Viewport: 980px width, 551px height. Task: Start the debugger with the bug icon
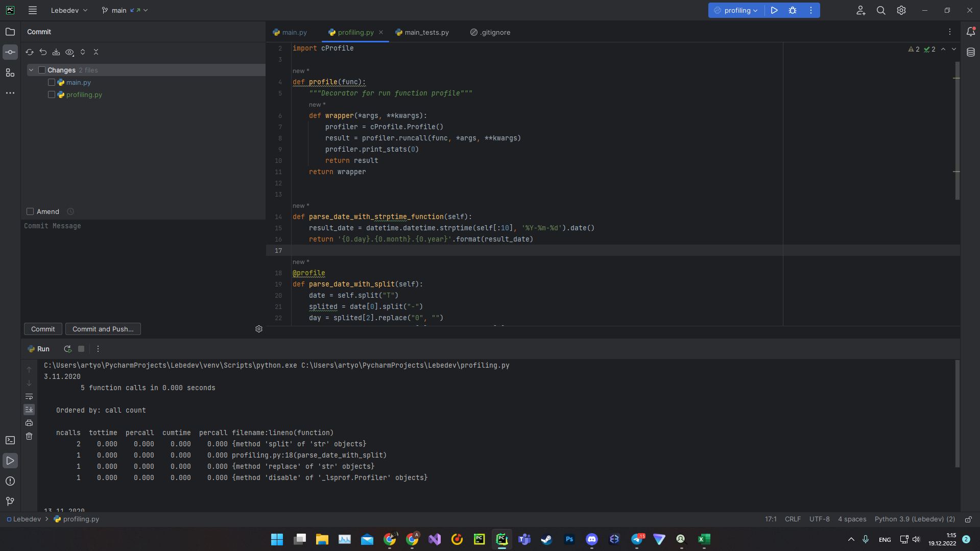coord(792,10)
